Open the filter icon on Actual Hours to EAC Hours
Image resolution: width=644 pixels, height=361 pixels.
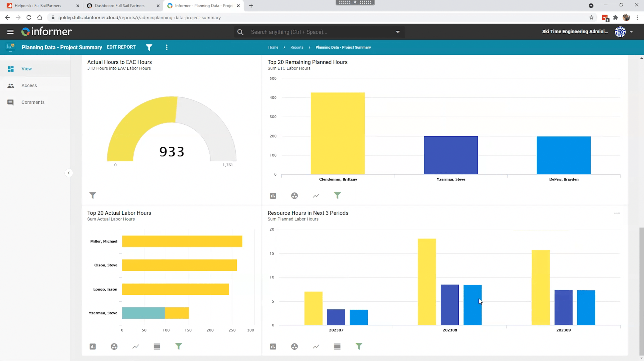pyautogui.click(x=93, y=195)
